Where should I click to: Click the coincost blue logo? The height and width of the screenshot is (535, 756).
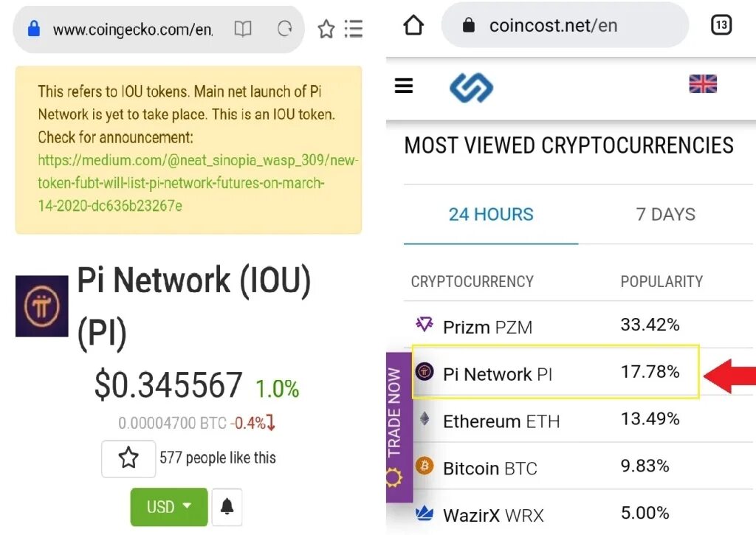471,88
